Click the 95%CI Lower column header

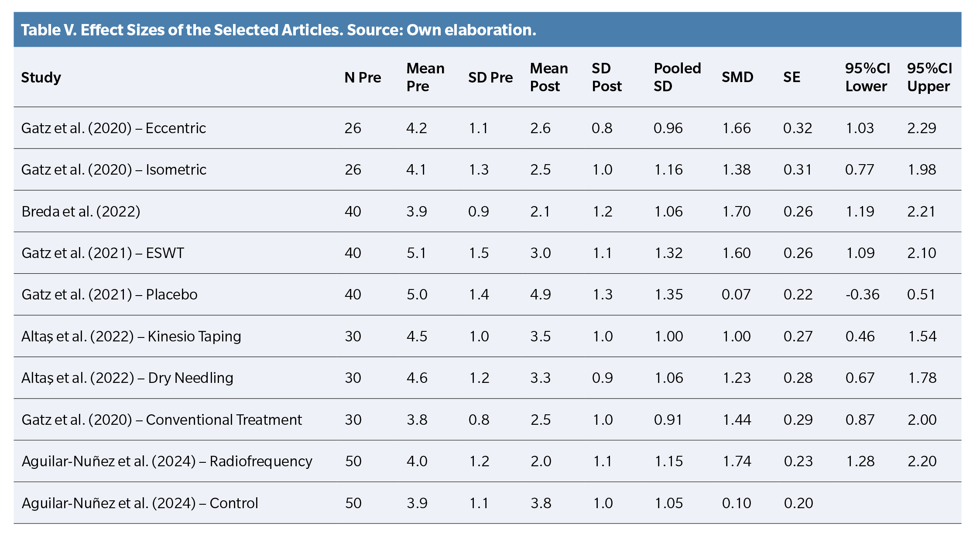(867, 77)
